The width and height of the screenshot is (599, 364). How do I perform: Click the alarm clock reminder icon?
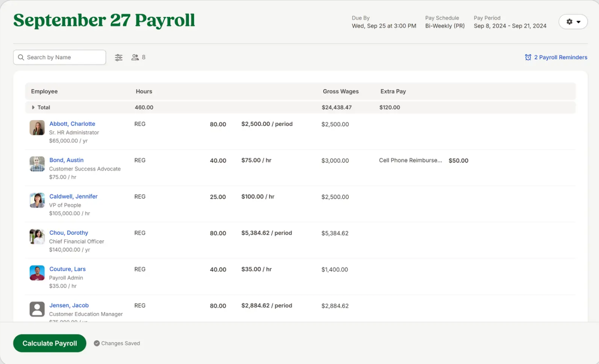[x=528, y=57]
